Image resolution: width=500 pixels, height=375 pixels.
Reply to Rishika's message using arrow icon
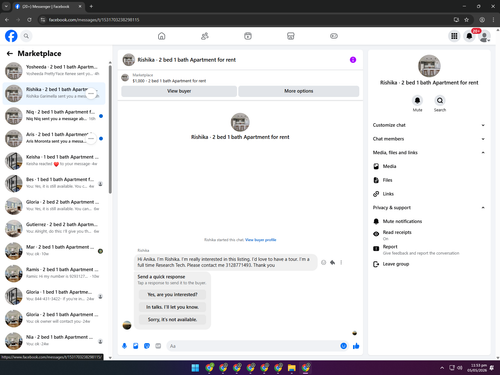pos(332,262)
